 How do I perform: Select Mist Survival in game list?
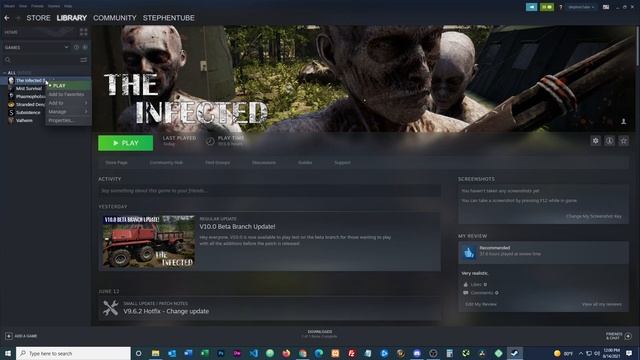coord(29,89)
